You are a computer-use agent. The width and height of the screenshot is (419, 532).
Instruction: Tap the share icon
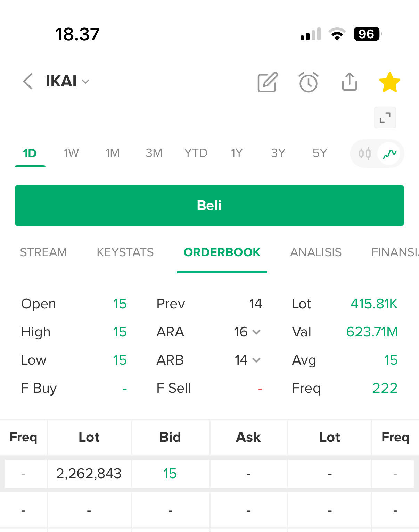point(350,82)
